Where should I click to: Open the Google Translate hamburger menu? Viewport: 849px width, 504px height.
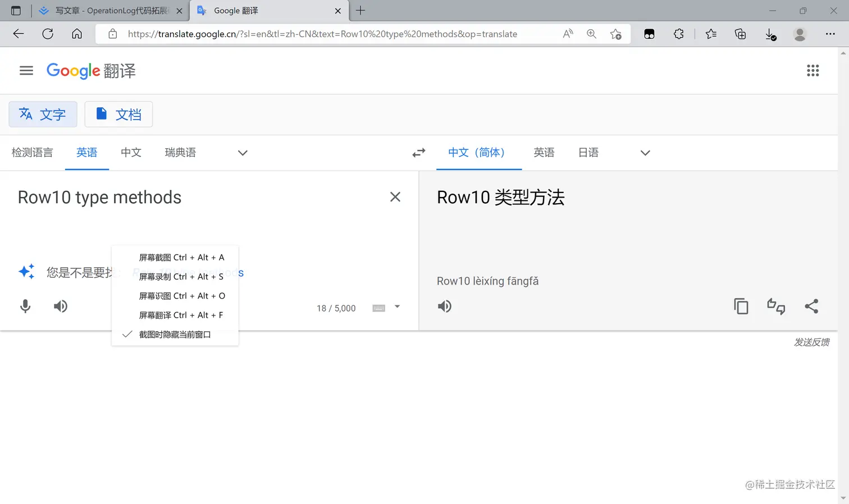click(26, 71)
